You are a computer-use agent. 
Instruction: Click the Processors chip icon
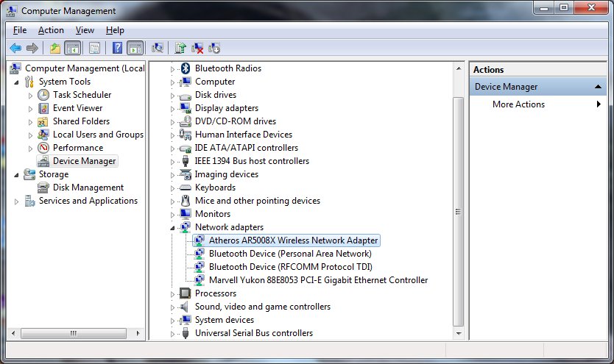186,293
